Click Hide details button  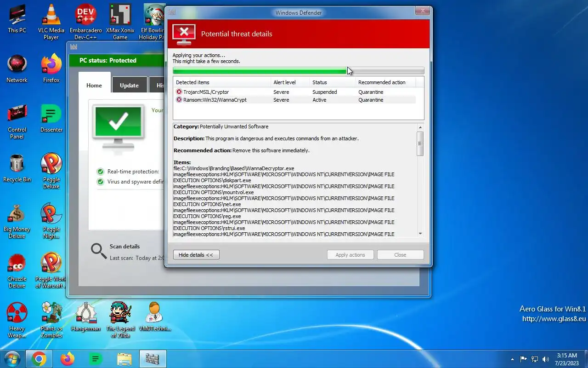[196, 255]
